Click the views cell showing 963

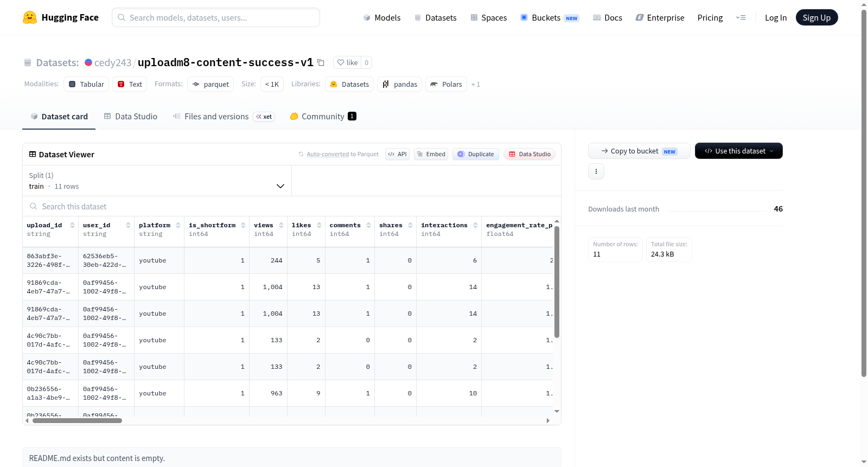pyautogui.click(x=269, y=393)
